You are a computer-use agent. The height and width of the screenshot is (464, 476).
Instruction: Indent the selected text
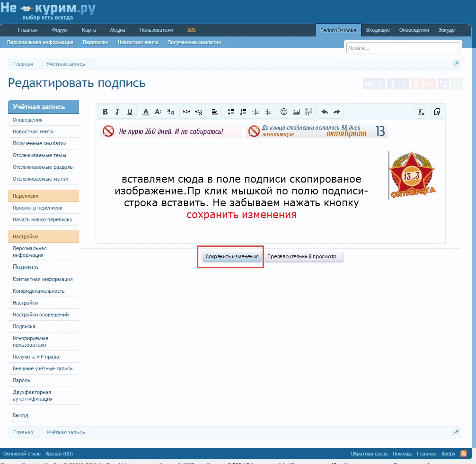pyautogui.click(x=268, y=112)
